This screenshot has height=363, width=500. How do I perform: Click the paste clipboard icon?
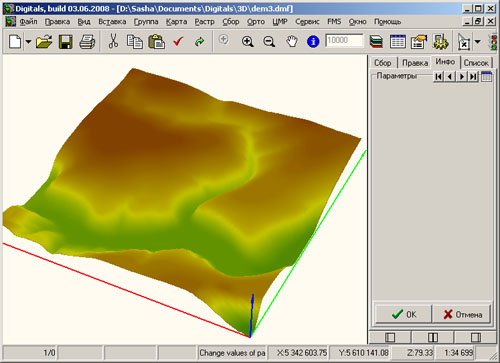[157, 42]
